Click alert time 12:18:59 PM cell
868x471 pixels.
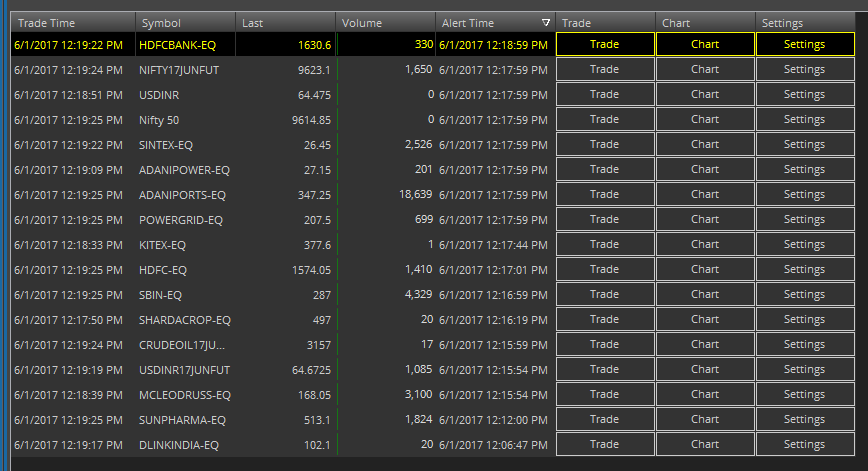(495, 45)
